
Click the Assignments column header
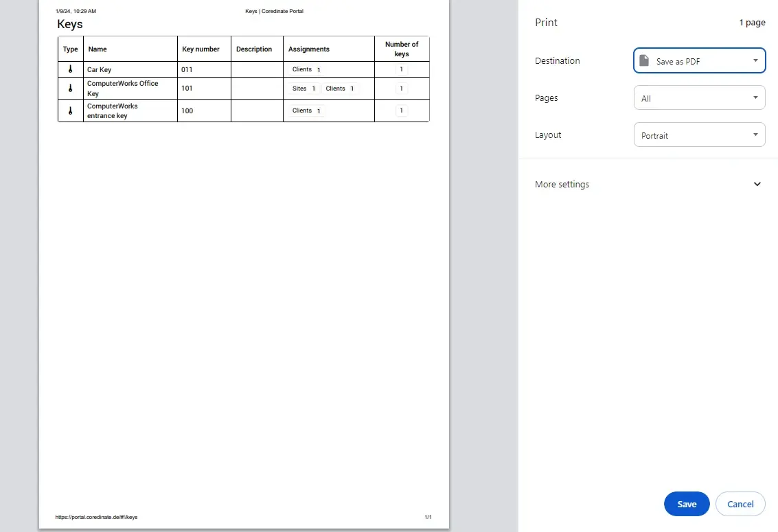309,49
